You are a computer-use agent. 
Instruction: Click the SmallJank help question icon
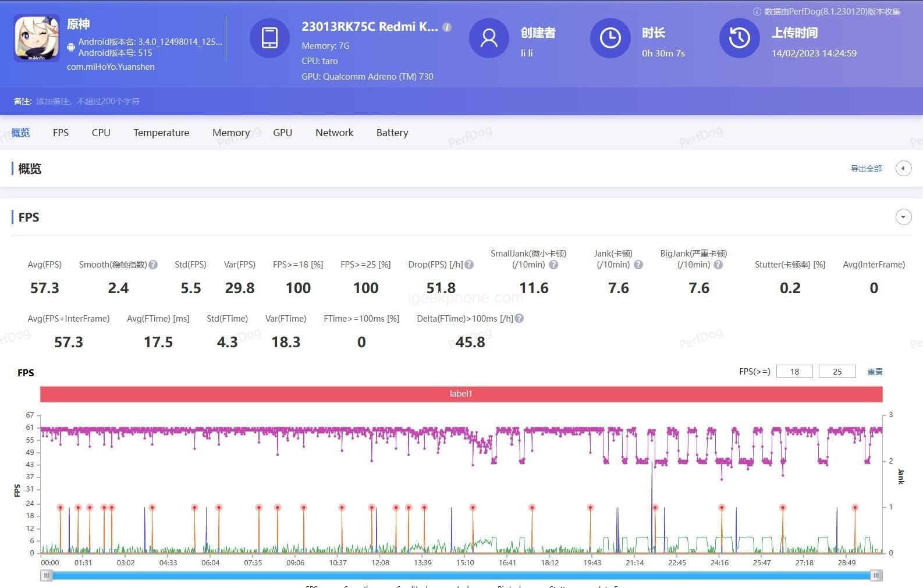click(x=553, y=265)
